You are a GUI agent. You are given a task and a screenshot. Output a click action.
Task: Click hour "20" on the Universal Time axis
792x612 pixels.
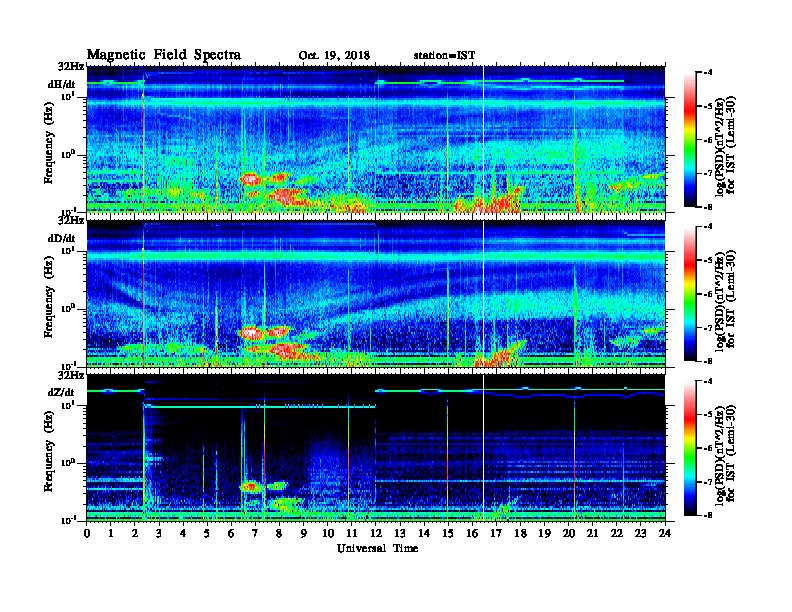(x=569, y=534)
